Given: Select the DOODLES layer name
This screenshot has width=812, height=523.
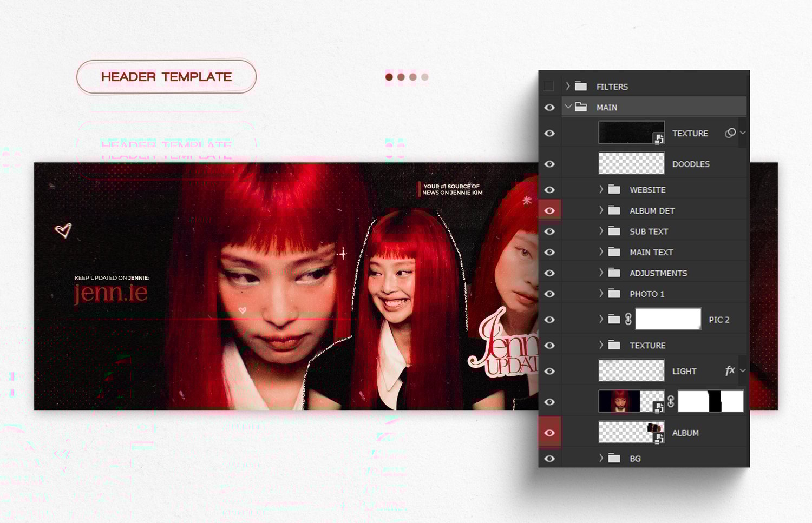Looking at the screenshot, I should click(691, 164).
